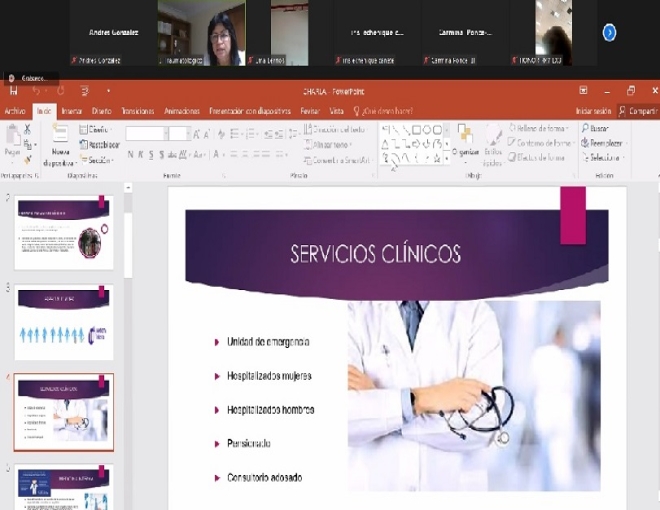This screenshot has width=660, height=510.
Task: Open the font size dropdown
Action: [188, 134]
